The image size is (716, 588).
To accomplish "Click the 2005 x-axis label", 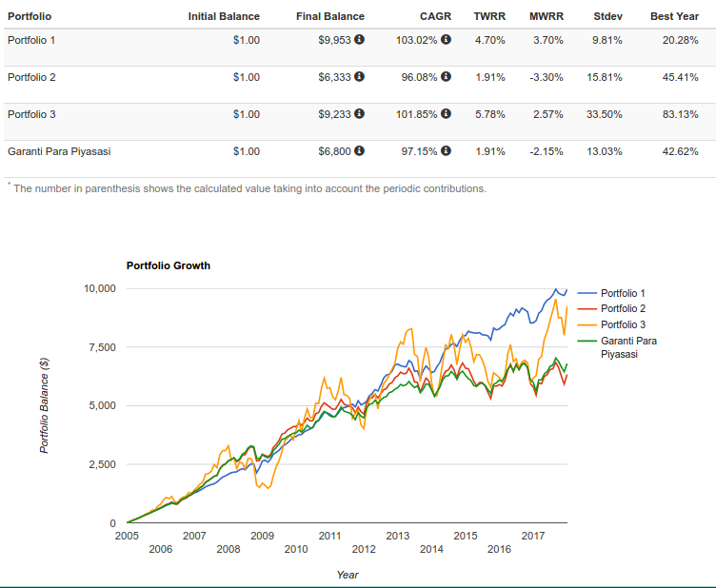I will [127, 536].
